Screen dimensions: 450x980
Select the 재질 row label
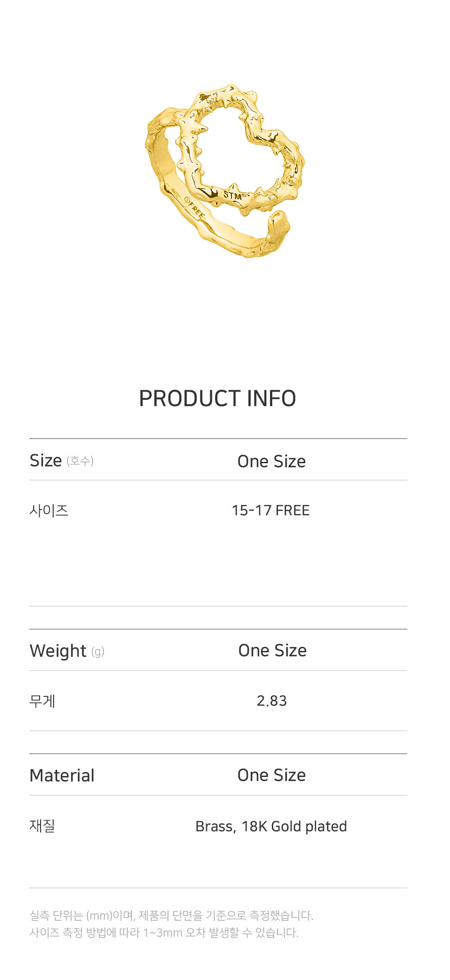coord(42,826)
